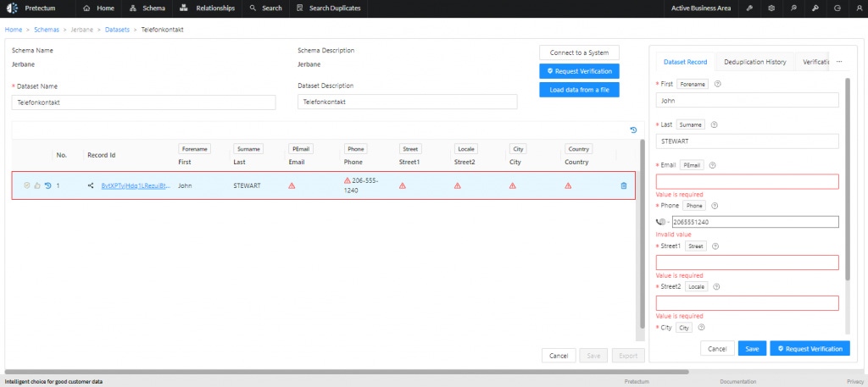The width and height of the screenshot is (868, 387).
Task: Click the Dataset Name input field
Action: click(143, 102)
